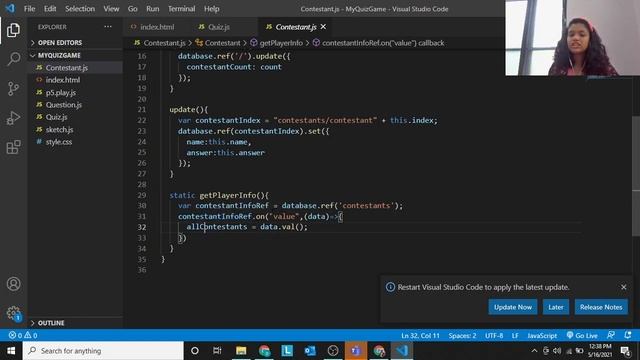The height and width of the screenshot is (360, 640).
Task: Click the taskbar search box
Action: pos(103,351)
